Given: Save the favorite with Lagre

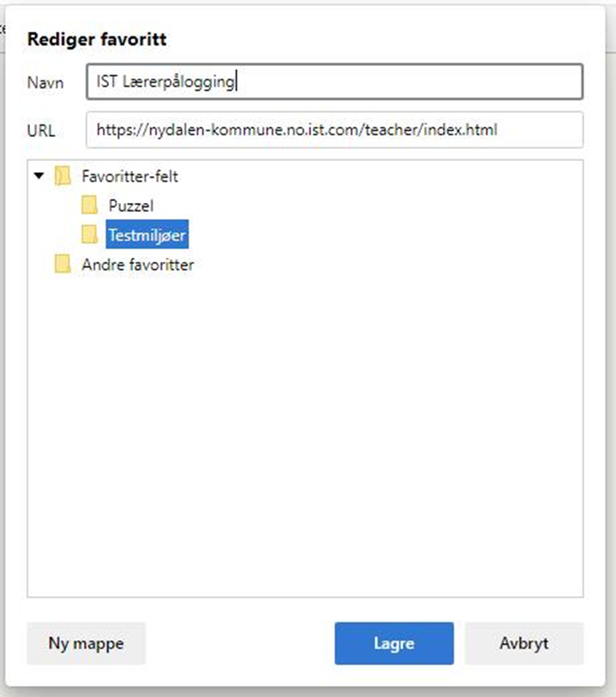Looking at the screenshot, I should pyautogui.click(x=393, y=643).
